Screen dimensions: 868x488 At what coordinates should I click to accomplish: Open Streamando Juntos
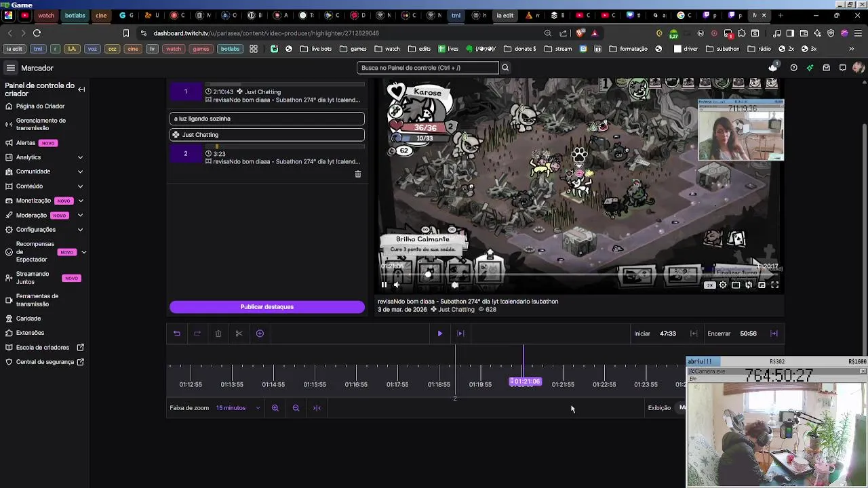click(x=33, y=278)
